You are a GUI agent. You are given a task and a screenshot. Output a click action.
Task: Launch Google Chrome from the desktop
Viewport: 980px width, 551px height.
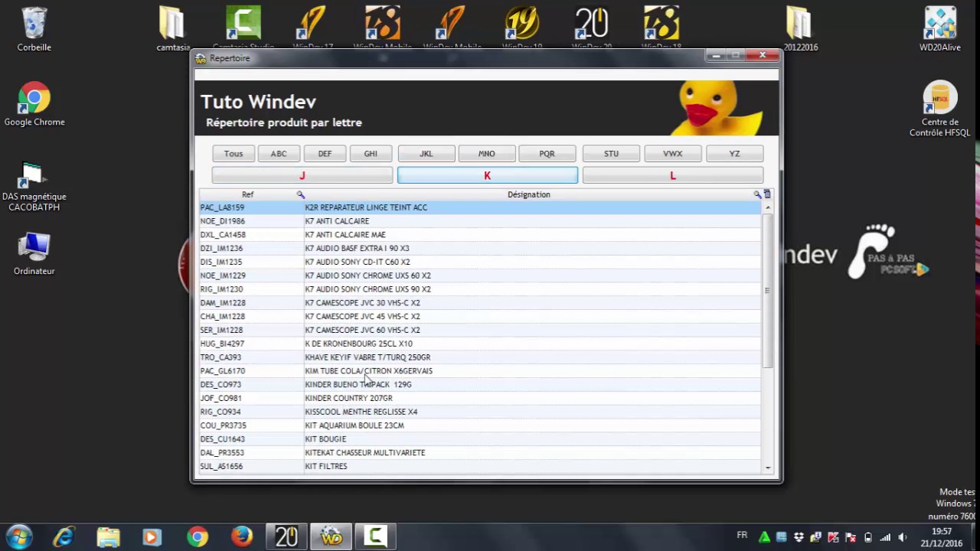click(34, 105)
